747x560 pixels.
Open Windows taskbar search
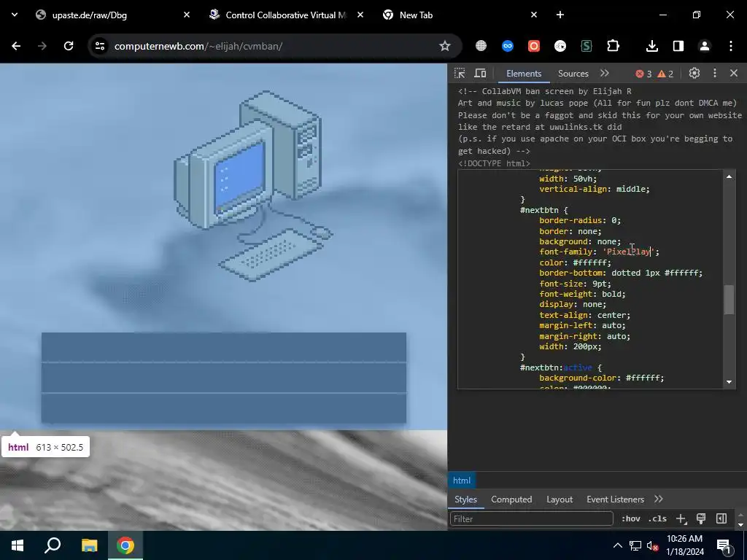point(53,545)
